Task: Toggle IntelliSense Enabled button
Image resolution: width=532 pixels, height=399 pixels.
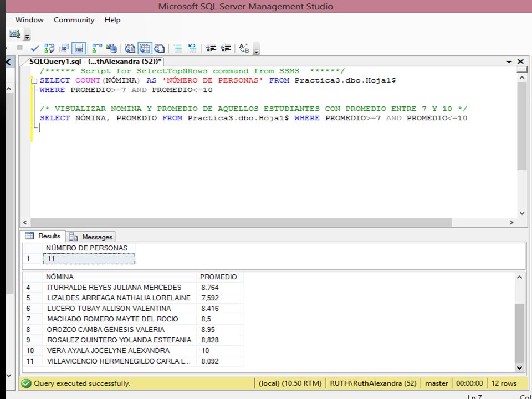Action: [79, 49]
